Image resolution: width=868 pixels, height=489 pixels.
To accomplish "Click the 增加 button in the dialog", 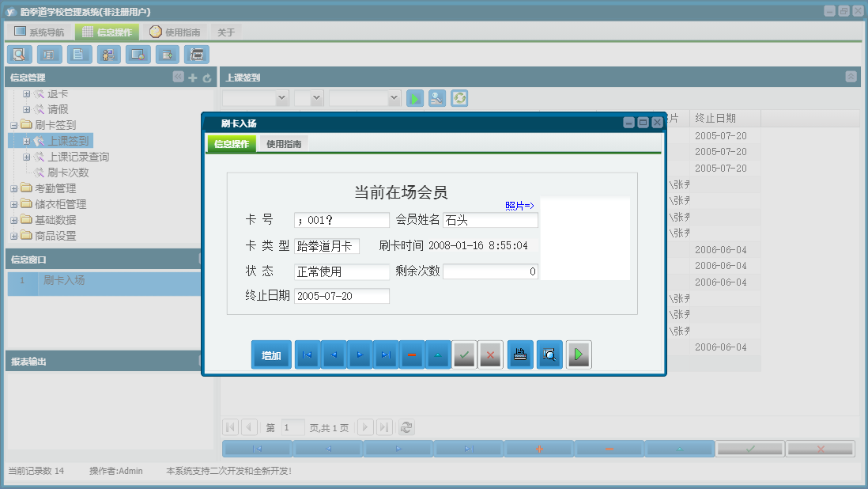I will click(271, 354).
